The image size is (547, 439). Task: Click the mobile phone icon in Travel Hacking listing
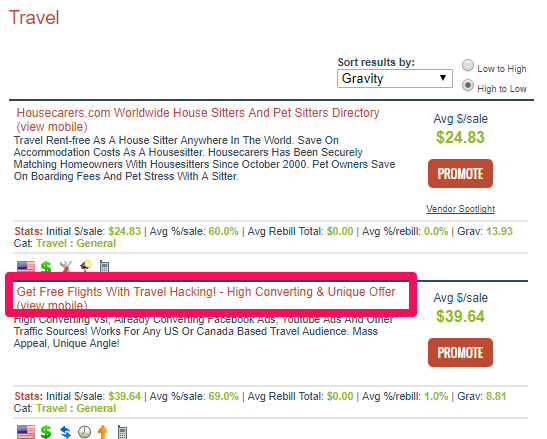(x=122, y=432)
